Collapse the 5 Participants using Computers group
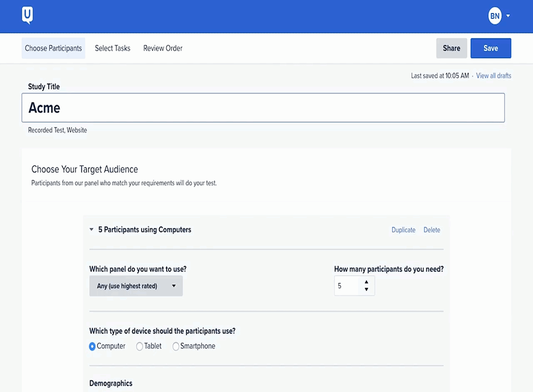533x392 pixels. (x=92, y=230)
